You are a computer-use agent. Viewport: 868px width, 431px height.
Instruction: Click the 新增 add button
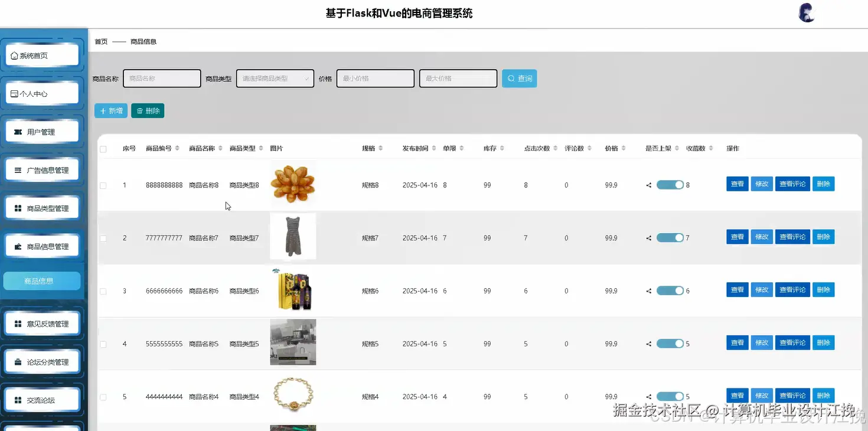(x=111, y=110)
